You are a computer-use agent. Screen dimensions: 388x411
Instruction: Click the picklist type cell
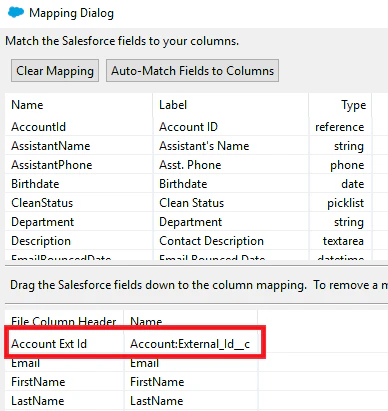pyautogui.click(x=345, y=203)
